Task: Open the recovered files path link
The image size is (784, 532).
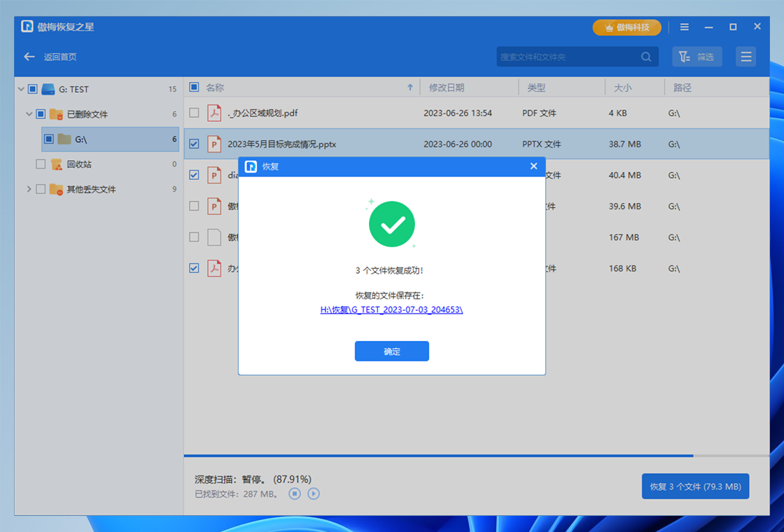Action: coord(391,309)
